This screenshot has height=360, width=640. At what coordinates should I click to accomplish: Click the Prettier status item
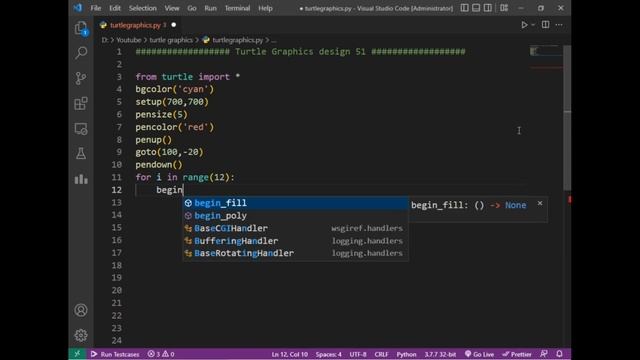(x=517, y=354)
